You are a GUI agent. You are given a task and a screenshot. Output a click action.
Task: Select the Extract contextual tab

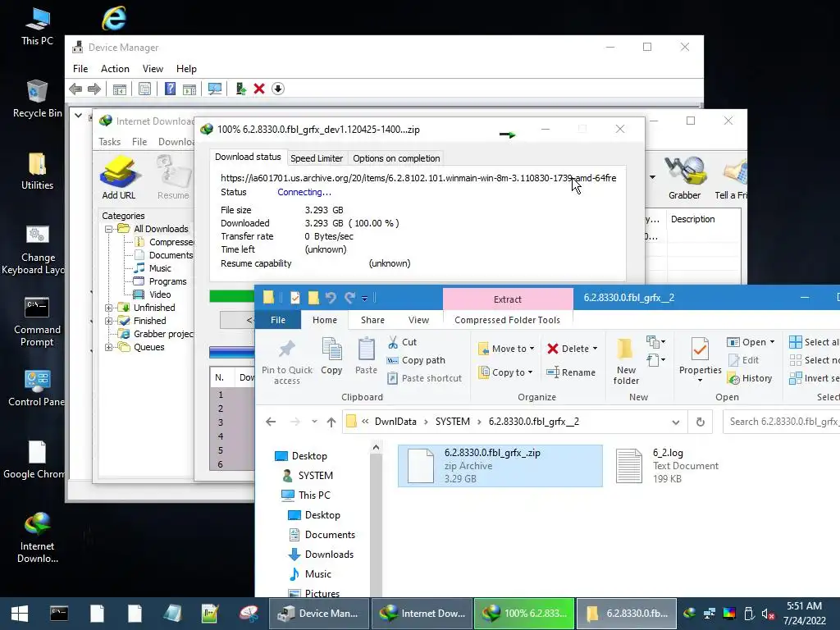click(507, 299)
